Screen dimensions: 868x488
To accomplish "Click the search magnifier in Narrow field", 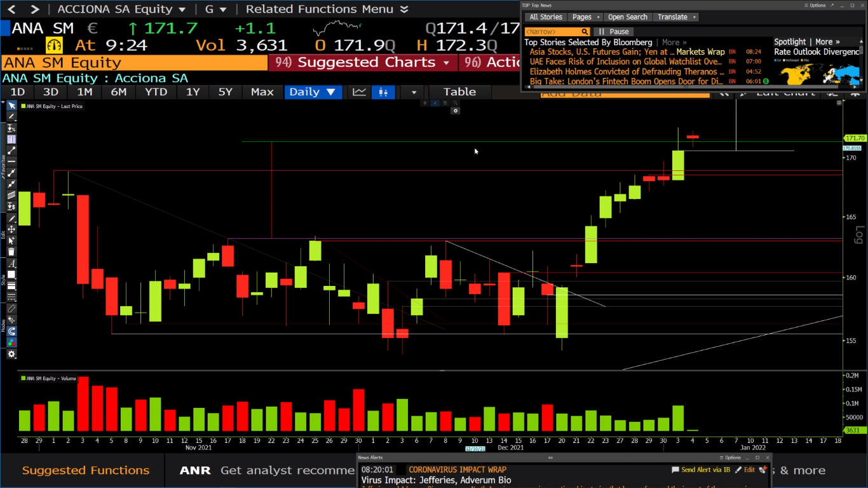I will pyautogui.click(x=585, y=32).
